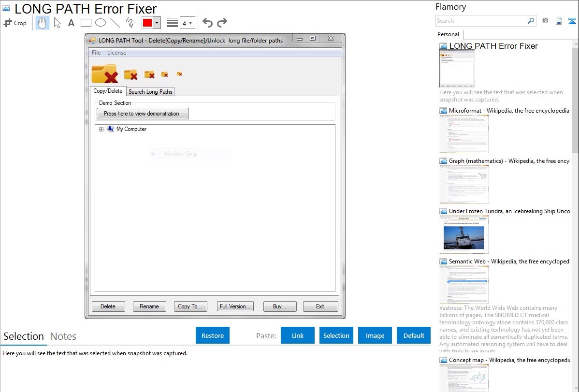This screenshot has height=392, width=579.
Task: Click the smallest folder-delete icon
Action: [x=179, y=74]
